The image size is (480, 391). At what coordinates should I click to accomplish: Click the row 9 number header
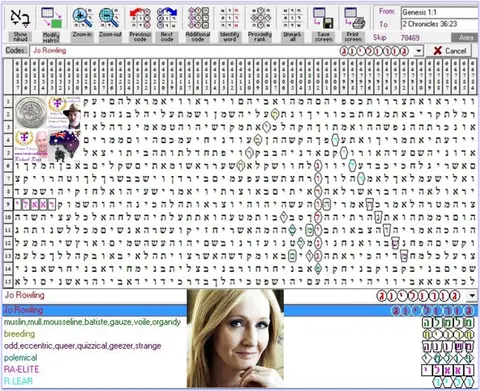(8, 204)
